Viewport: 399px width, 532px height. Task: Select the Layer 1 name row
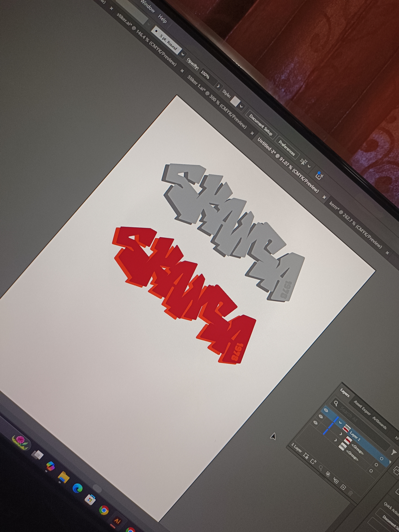pyautogui.click(x=355, y=436)
